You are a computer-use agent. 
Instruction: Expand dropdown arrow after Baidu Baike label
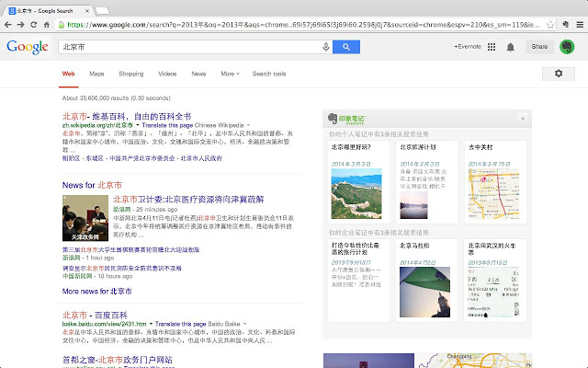244,324
